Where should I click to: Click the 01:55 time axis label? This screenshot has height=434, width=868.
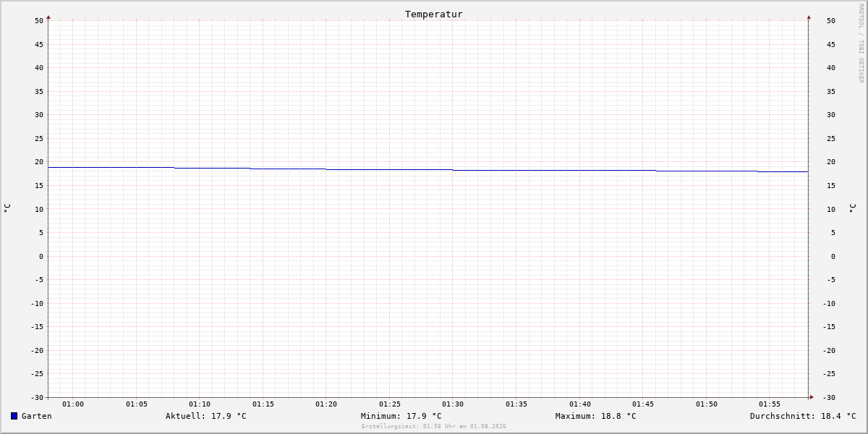770,404
